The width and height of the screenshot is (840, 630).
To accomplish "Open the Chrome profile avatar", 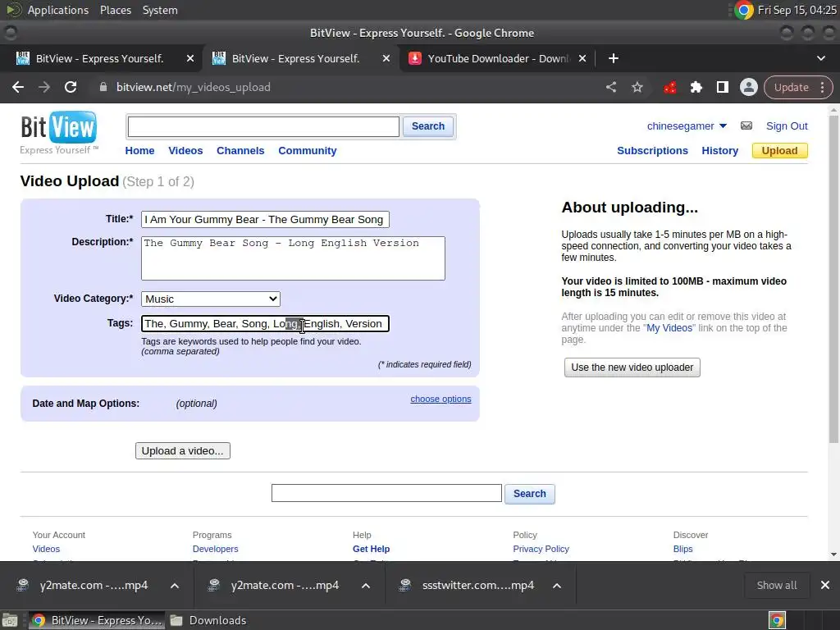I will 748,87.
